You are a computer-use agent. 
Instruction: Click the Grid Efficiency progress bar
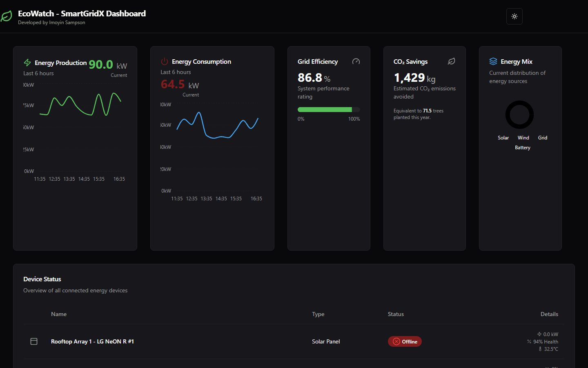[x=329, y=110]
